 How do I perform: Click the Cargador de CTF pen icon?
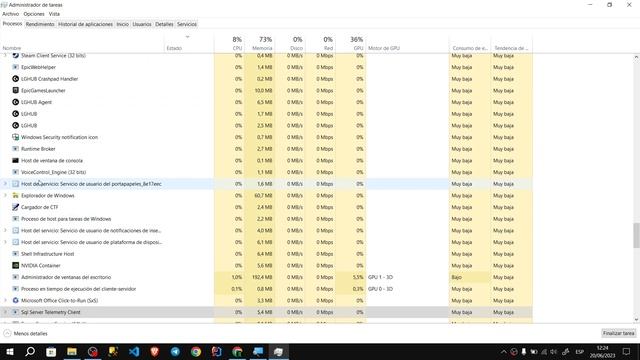[16, 207]
